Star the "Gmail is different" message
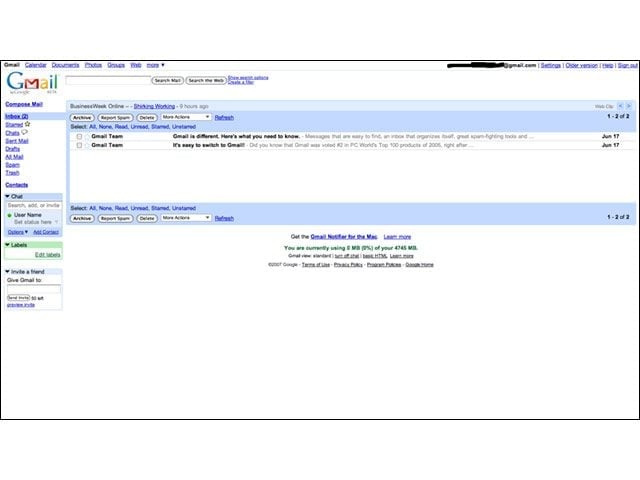640x480 pixels. [x=87, y=136]
